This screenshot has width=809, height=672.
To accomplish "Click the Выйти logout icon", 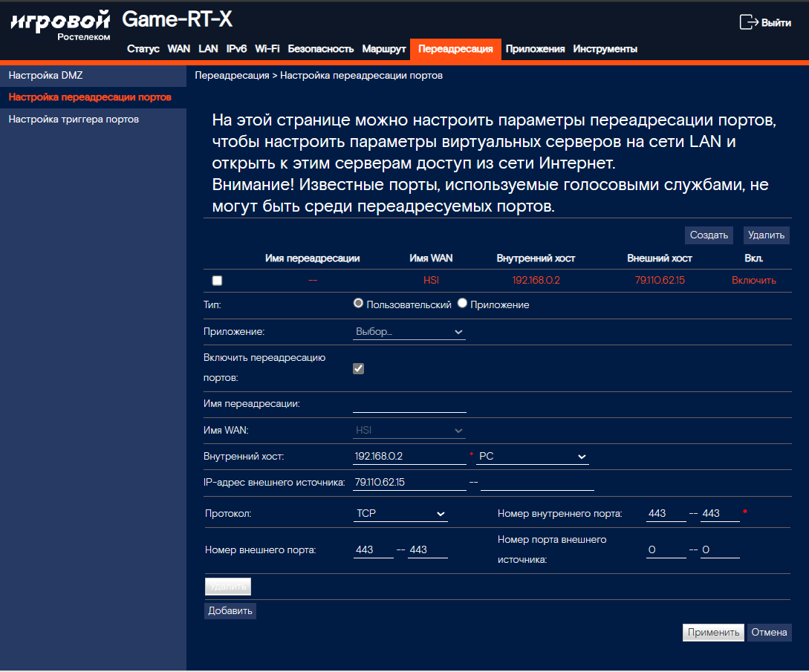I will coord(748,22).
